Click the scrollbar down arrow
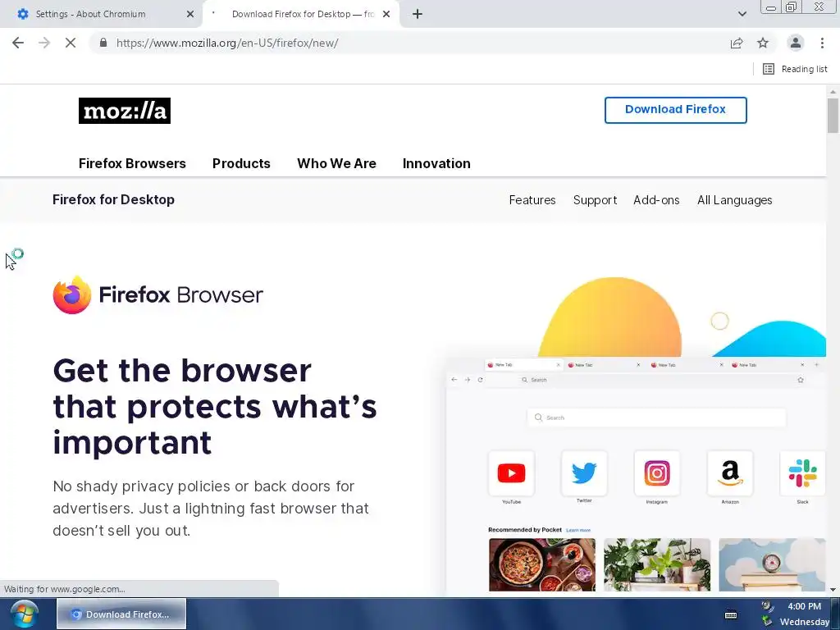This screenshot has height=630, width=840. 833,590
